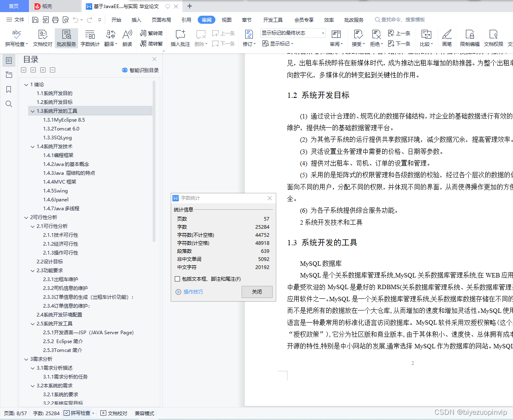Open Print Preview from quick access toolbar
Viewport: 513px width, 420px height.
coord(65,20)
